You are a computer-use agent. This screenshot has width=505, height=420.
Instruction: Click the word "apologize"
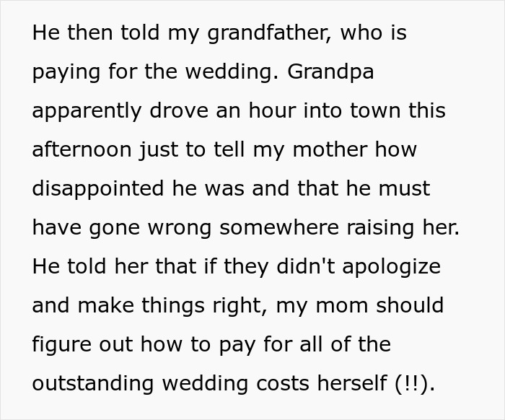click(x=391, y=267)
